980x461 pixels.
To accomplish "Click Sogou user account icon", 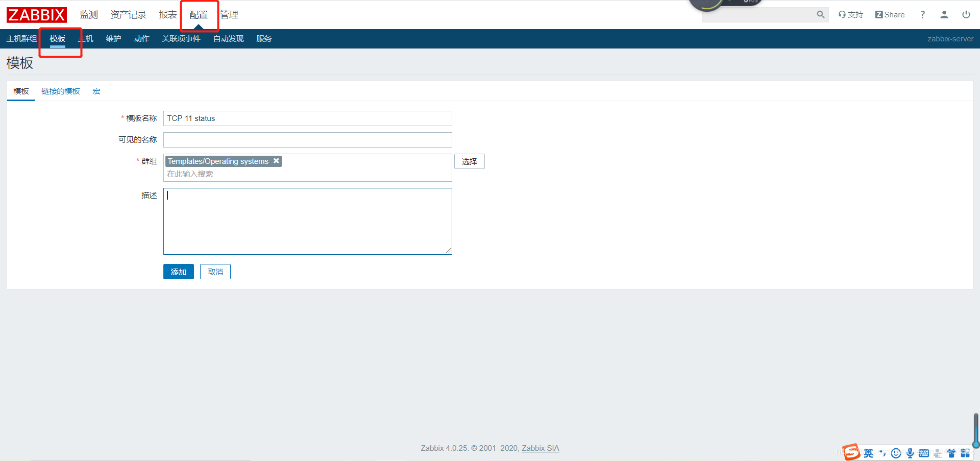I will [938, 453].
